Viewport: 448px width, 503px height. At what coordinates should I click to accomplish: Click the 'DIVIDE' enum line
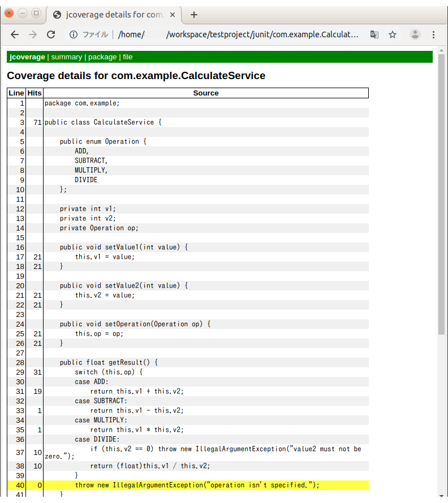86,180
